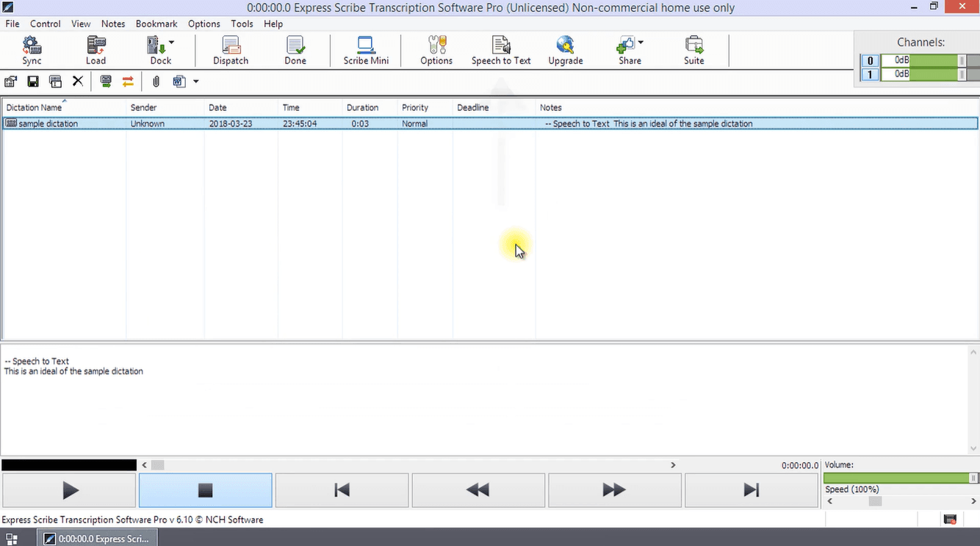Toggle channel 0 on or off
The width and height of the screenshot is (980, 546).
click(x=870, y=61)
